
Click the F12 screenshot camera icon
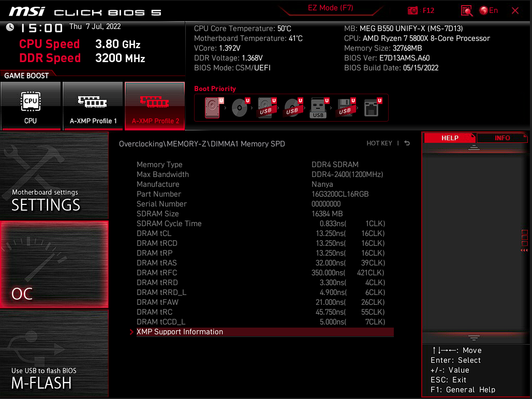412,10
